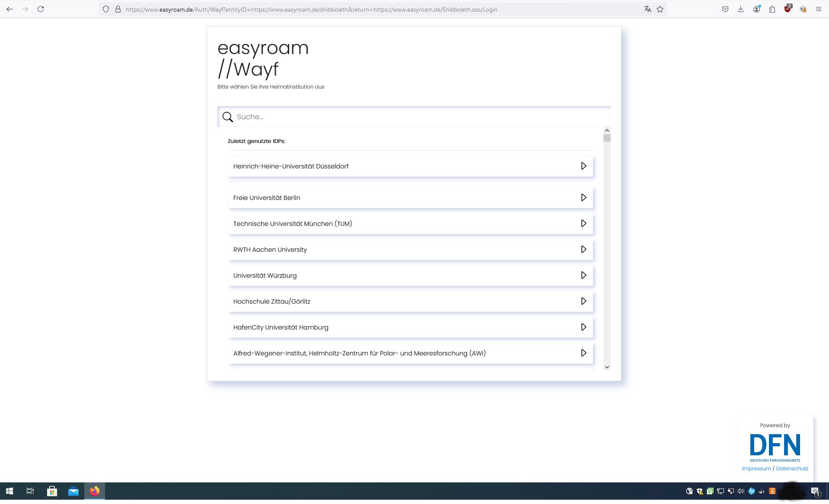Open Windows Task View

click(30, 491)
